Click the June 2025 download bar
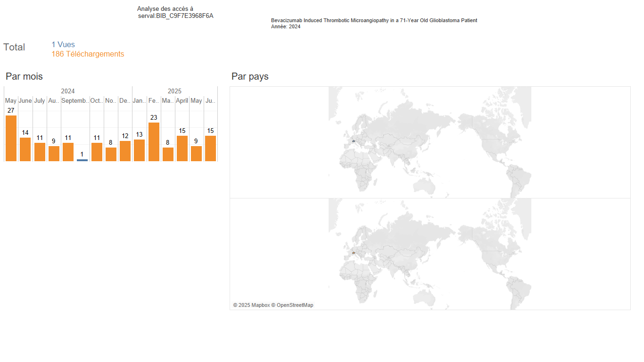 (210, 148)
